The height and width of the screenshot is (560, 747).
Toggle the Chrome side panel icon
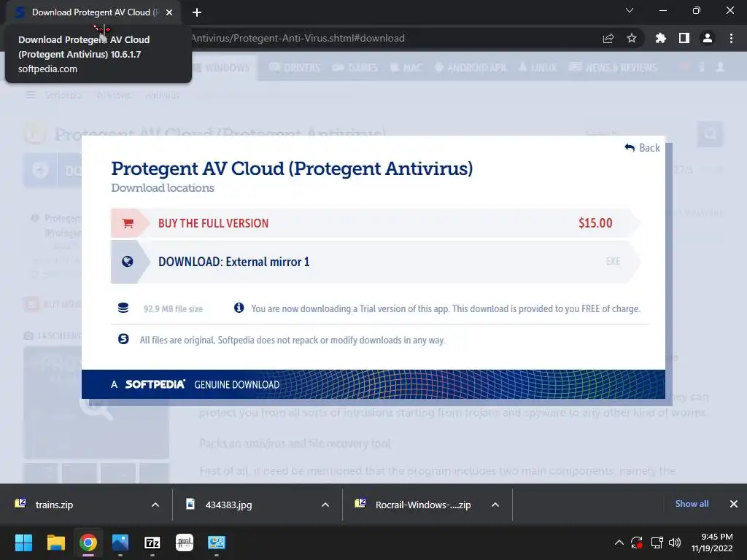point(684,38)
